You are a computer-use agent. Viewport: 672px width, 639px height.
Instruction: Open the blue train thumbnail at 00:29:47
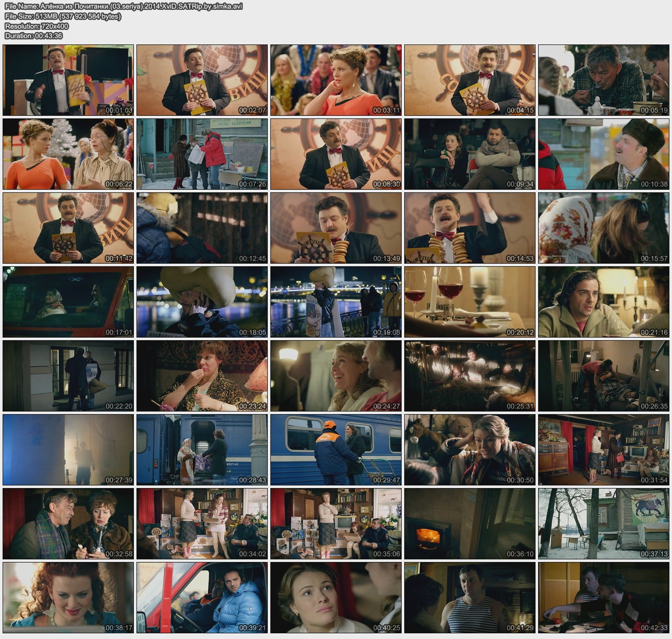(335, 450)
